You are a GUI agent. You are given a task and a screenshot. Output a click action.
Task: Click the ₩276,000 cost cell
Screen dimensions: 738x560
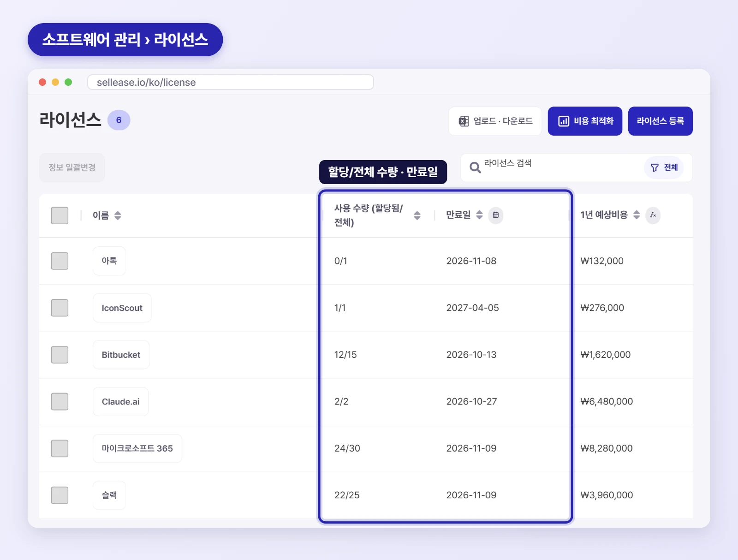tap(602, 308)
